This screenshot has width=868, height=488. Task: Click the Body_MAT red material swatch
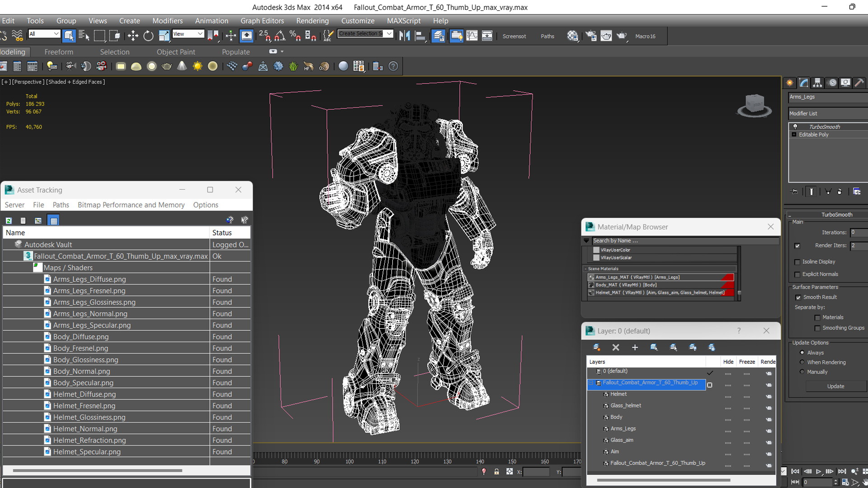click(x=727, y=285)
